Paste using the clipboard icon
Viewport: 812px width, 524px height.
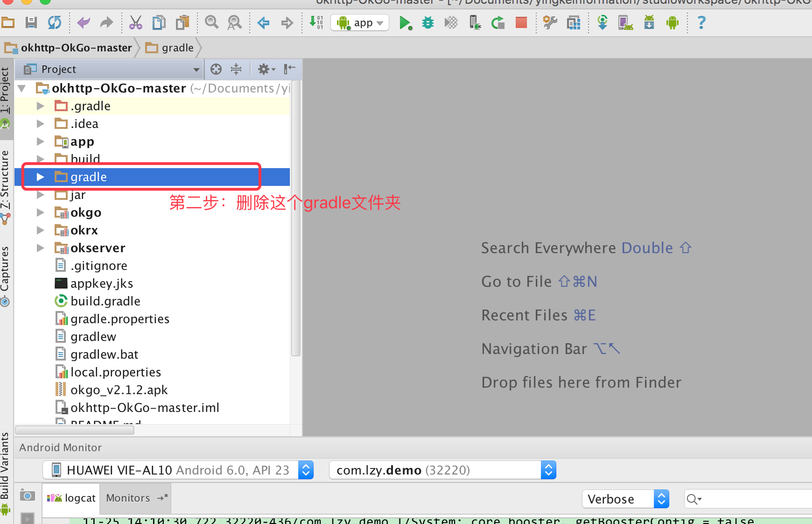(182, 22)
